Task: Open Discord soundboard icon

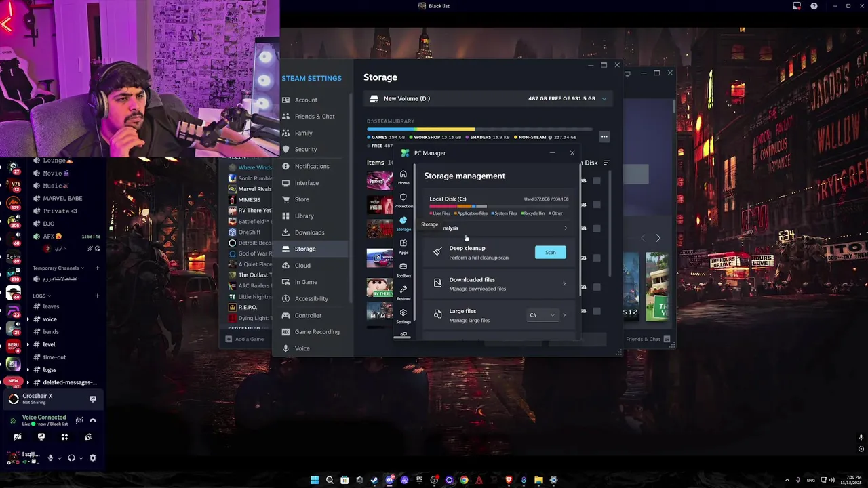Action: point(88,437)
